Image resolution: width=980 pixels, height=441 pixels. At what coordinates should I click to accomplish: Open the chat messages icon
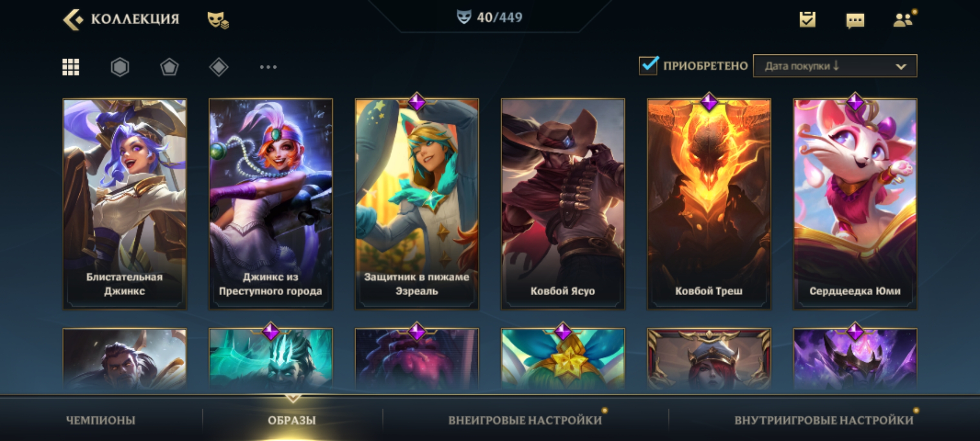pyautogui.click(x=855, y=20)
